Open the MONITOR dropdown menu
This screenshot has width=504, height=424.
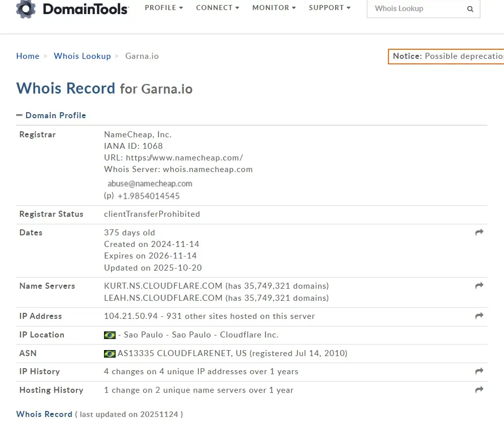(x=274, y=8)
